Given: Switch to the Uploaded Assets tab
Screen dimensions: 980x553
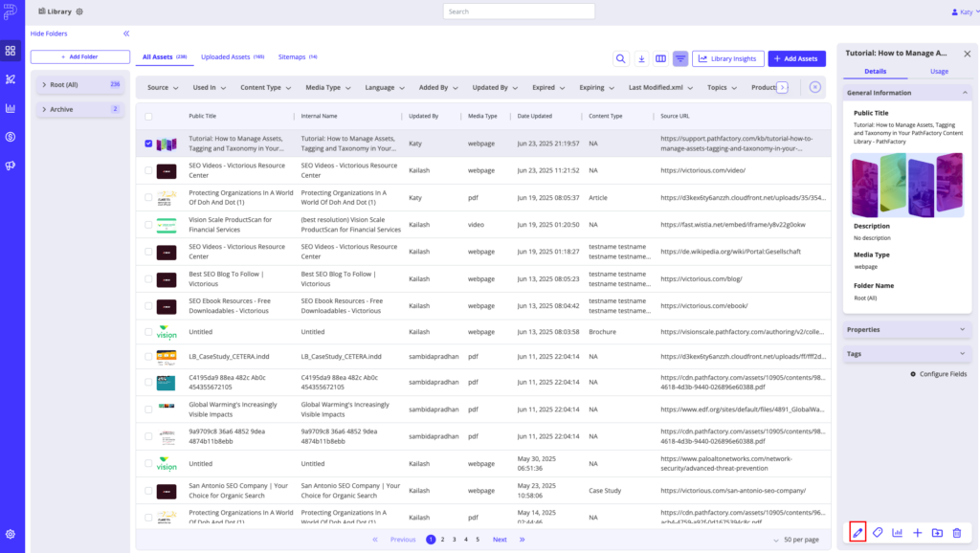Looking at the screenshot, I should [233, 56].
